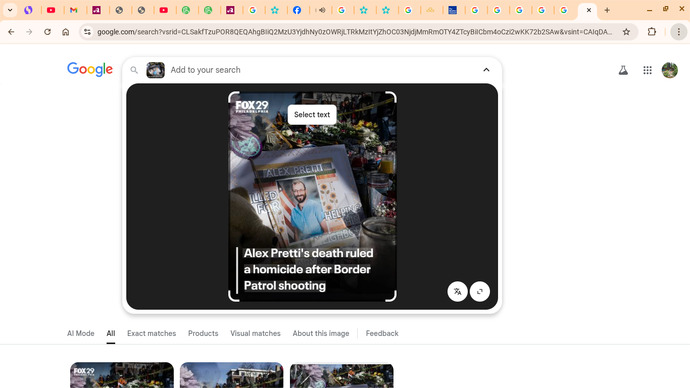Open the result thumbnail with FOX 29 logo
690x388 pixels.
coord(122,375)
